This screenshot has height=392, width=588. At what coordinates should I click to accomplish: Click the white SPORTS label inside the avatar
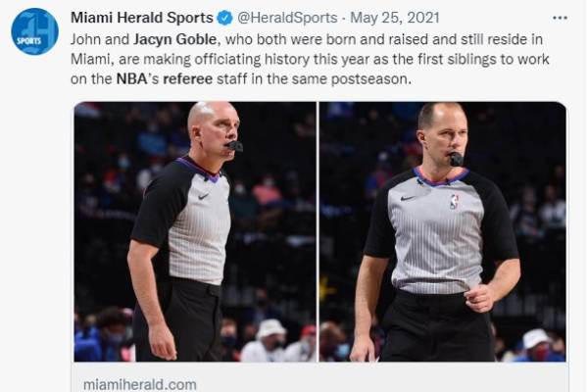28,40
